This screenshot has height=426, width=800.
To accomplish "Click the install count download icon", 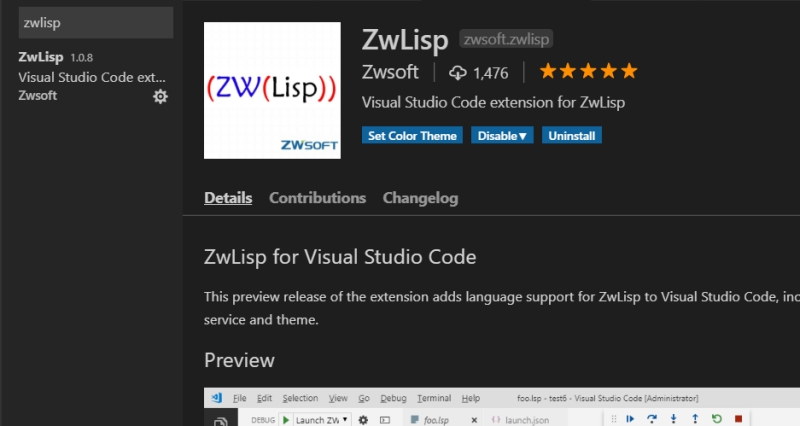I will pyautogui.click(x=458, y=73).
